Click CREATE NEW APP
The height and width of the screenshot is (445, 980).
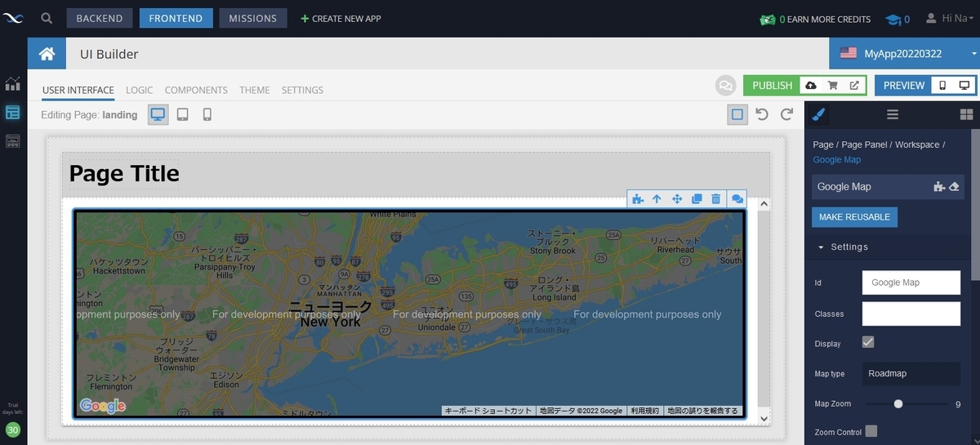[x=341, y=18]
